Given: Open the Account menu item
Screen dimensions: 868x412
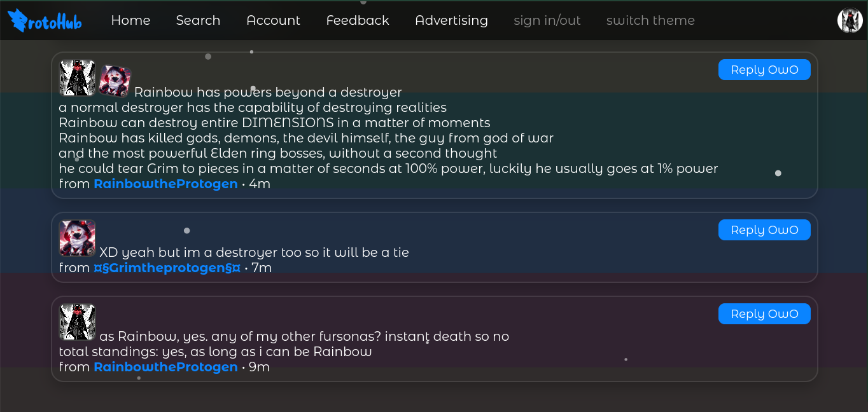Looking at the screenshot, I should coord(273,20).
